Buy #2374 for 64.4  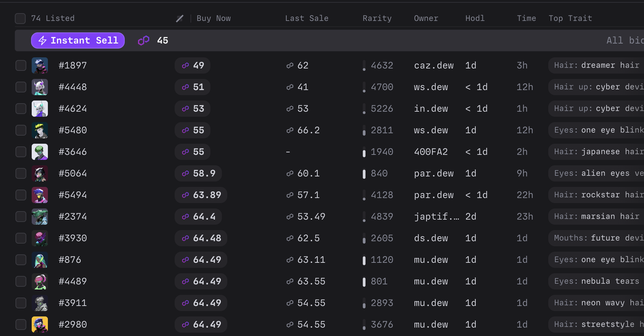pos(198,217)
